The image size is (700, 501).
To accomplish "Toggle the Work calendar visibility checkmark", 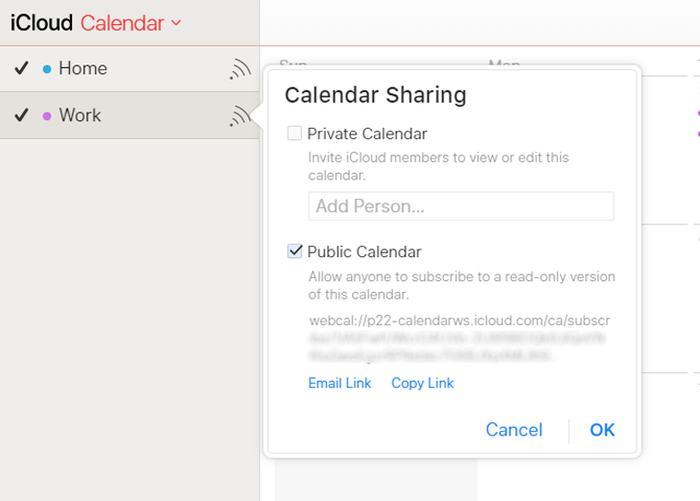I will coord(21,115).
